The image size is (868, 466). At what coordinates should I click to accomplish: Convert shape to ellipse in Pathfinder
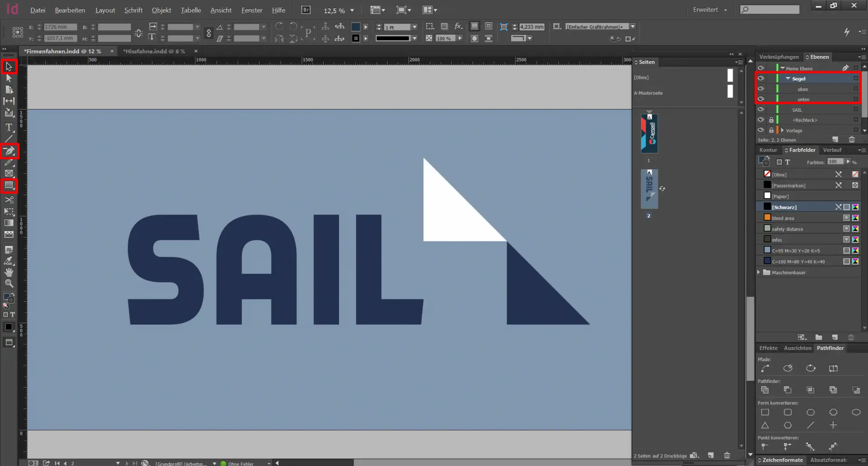[856, 412]
